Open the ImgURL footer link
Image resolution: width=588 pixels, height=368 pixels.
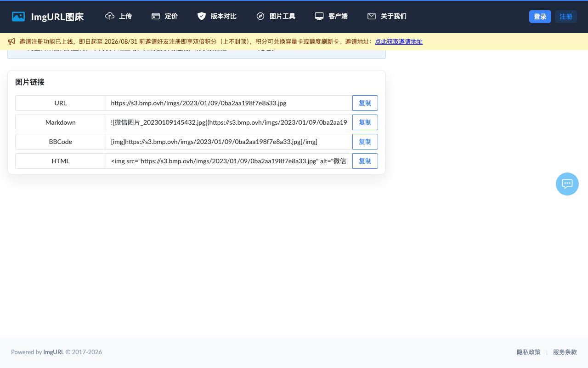[54, 352]
